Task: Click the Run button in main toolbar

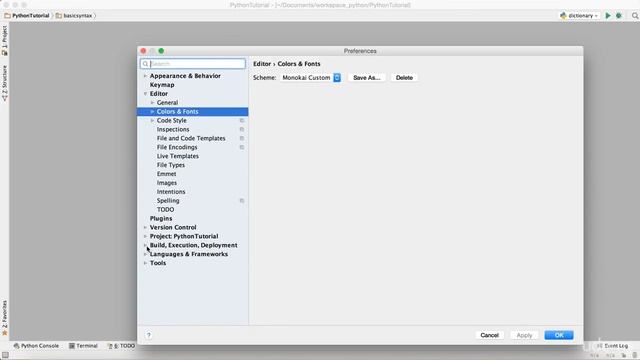Action: (x=608, y=16)
